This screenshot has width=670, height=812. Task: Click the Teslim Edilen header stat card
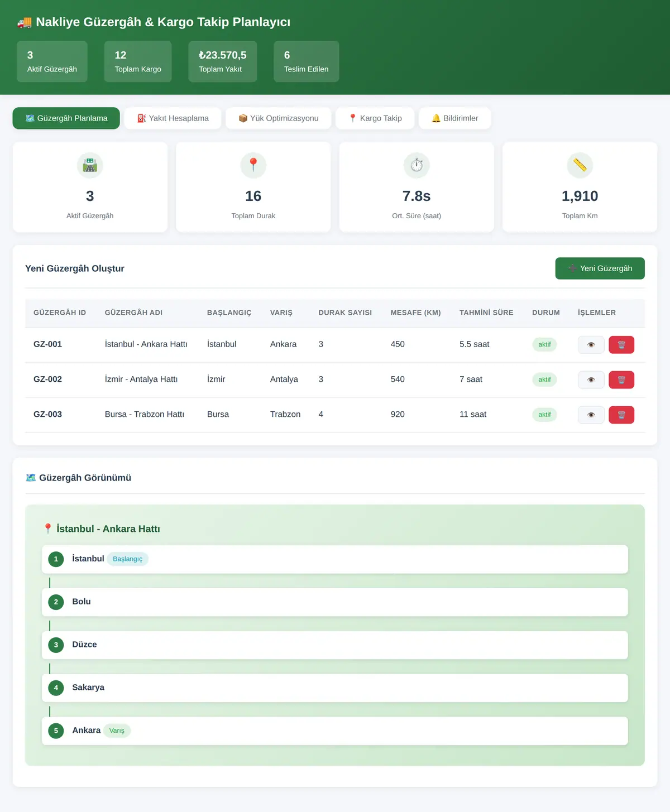(x=307, y=61)
